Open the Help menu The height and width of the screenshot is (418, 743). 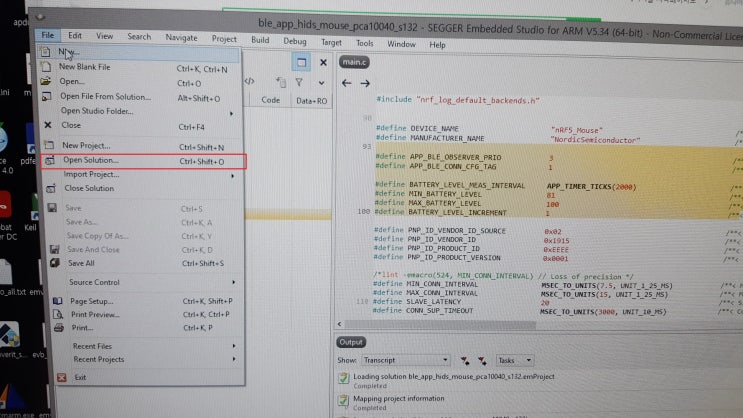coord(437,45)
